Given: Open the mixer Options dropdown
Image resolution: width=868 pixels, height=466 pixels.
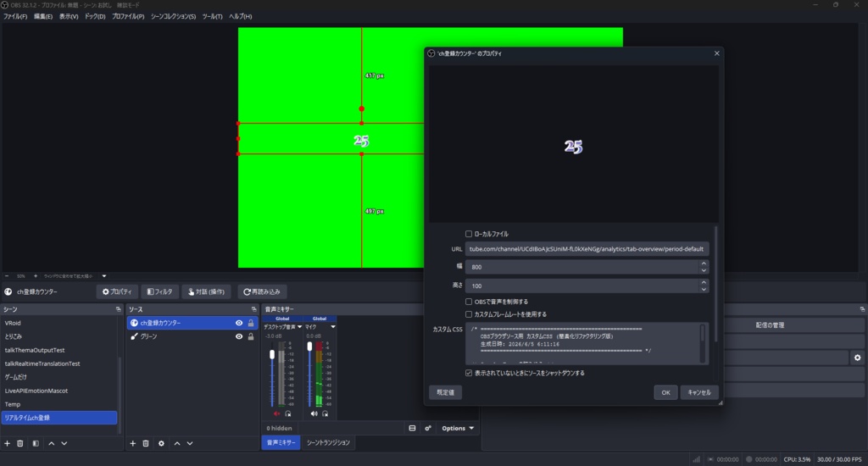Looking at the screenshot, I should pos(458,429).
